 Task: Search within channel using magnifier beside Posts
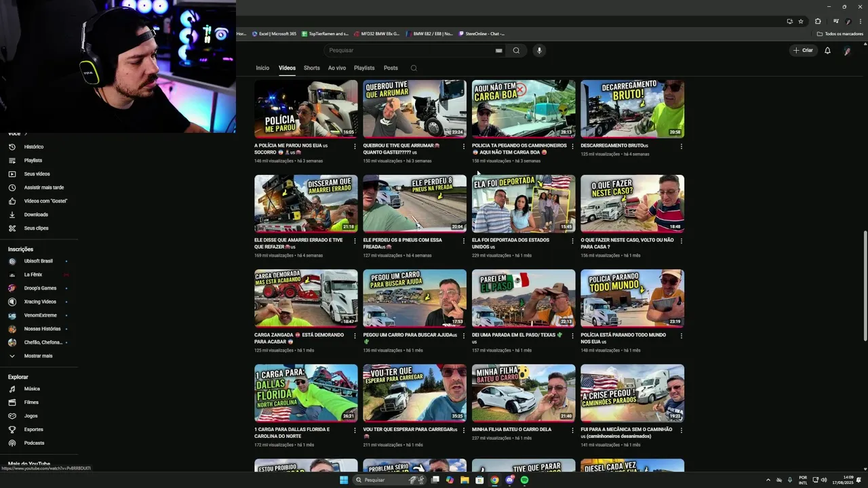click(x=414, y=68)
